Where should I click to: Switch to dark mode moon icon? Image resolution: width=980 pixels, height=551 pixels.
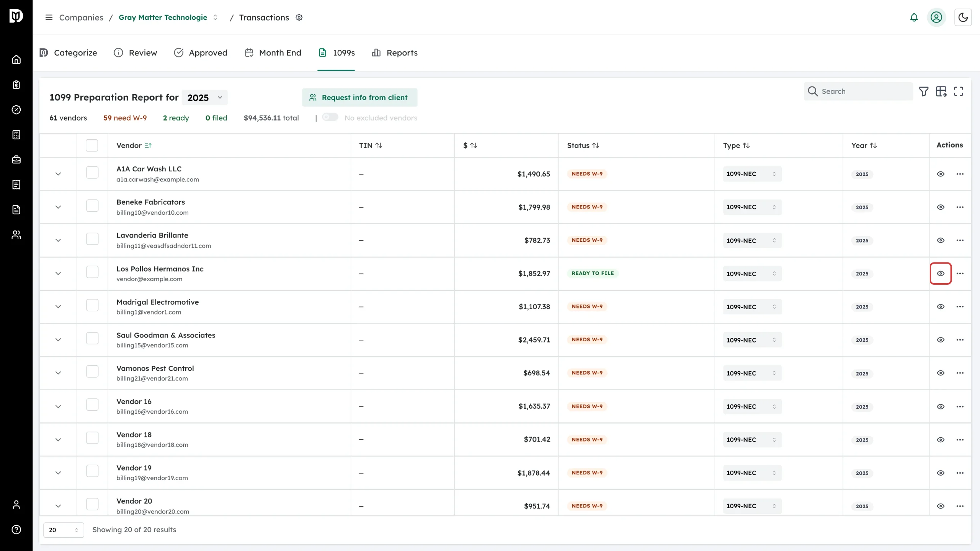click(963, 18)
